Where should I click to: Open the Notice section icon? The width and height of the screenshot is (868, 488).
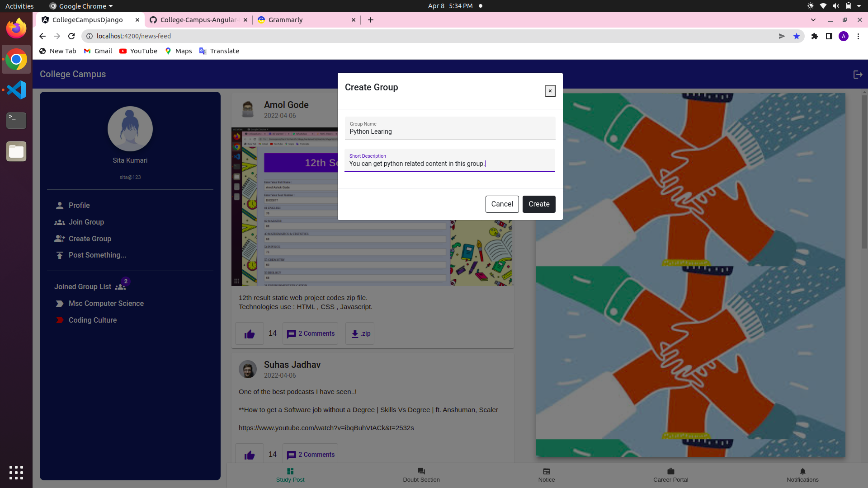click(x=547, y=471)
